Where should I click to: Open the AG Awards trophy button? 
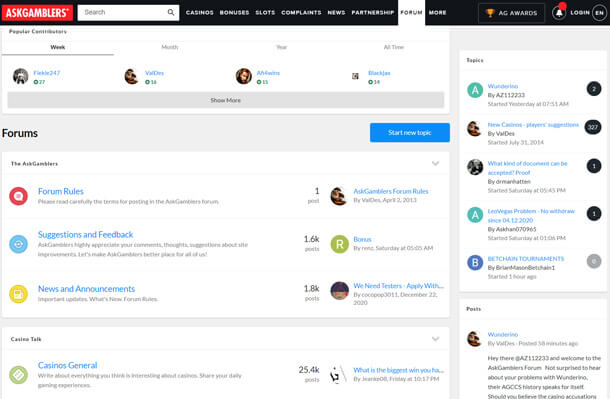click(x=511, y=13)
